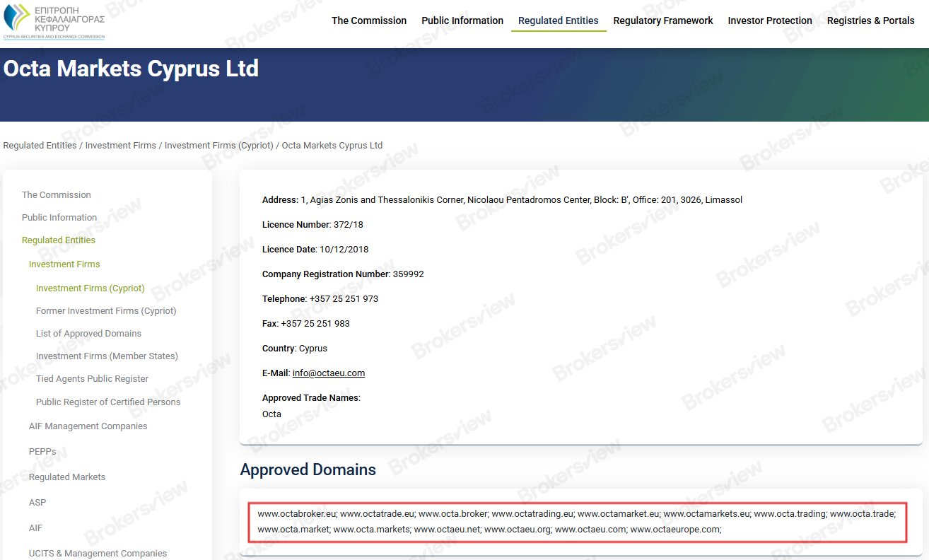This screenshot has width=929, height=560.
Task: Go to Regulated Entities breadcrumb
Action: [x=40, y=146]
